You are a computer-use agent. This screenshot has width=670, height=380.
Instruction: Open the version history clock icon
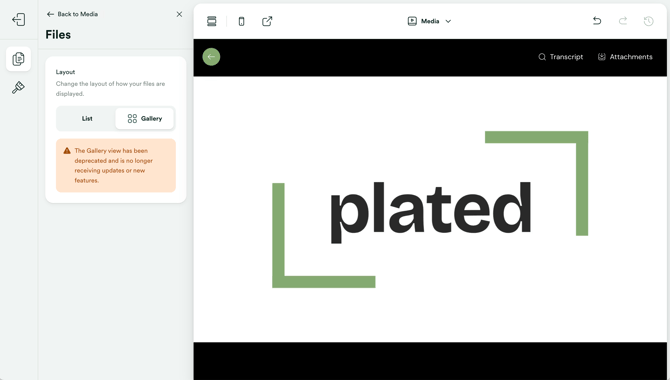(x=649, y=21)
